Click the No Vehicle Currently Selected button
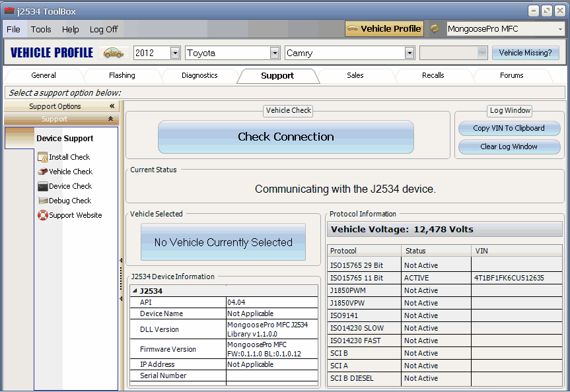This screenshot has height=392, width=570. pyautogui.click(x=223, y=242)
